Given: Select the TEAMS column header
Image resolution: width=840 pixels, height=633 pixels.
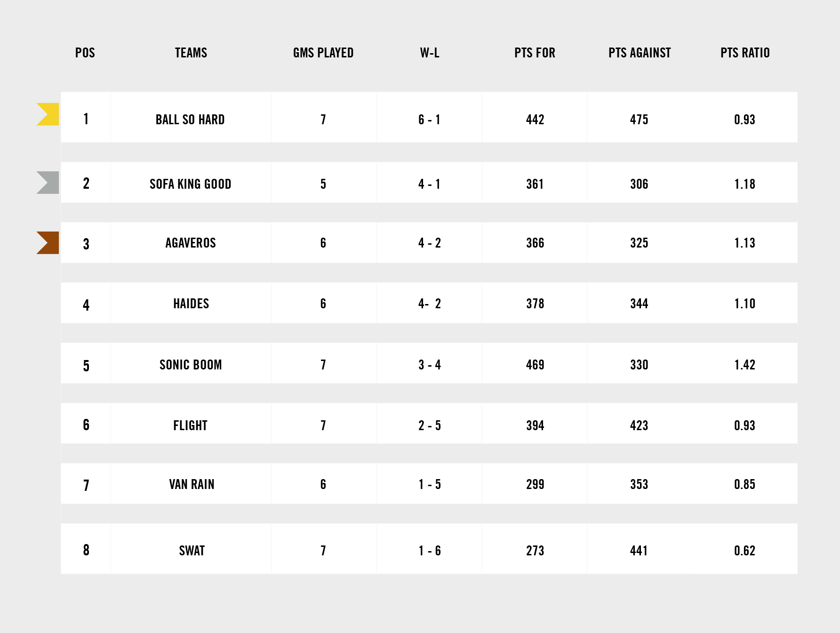Looking at the screenshot, I should (x=191, y=53).
